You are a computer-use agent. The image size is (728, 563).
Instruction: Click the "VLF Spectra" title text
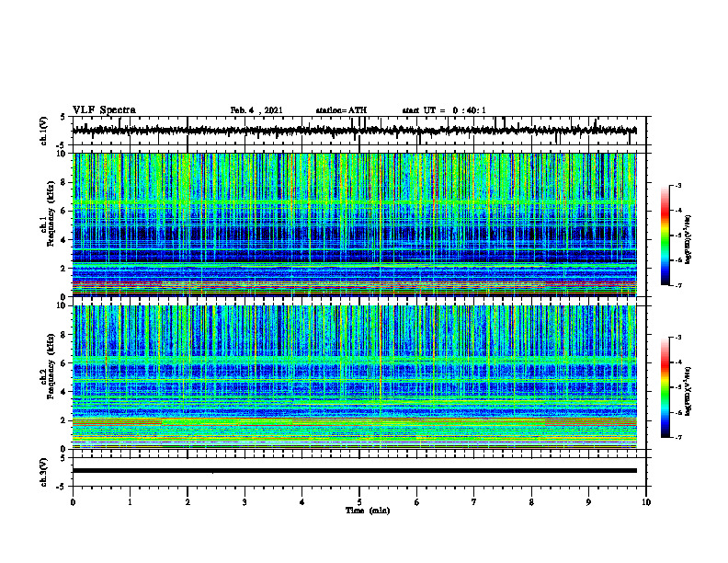point(104,110)
